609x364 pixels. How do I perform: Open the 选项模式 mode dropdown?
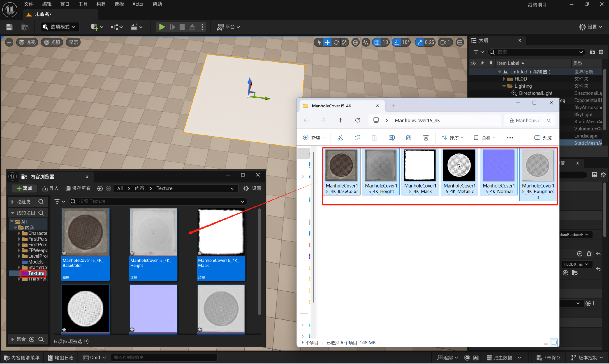(59, 27)
